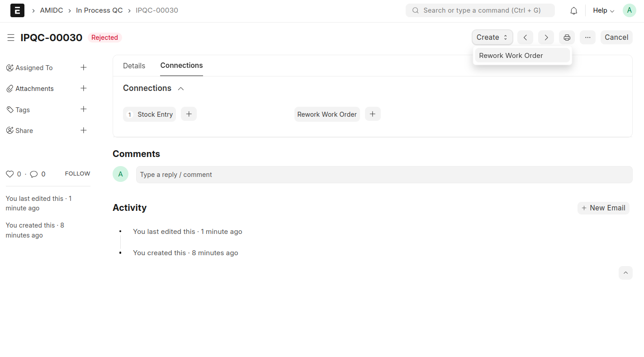Go to previous document arrow

coord(525,38)
